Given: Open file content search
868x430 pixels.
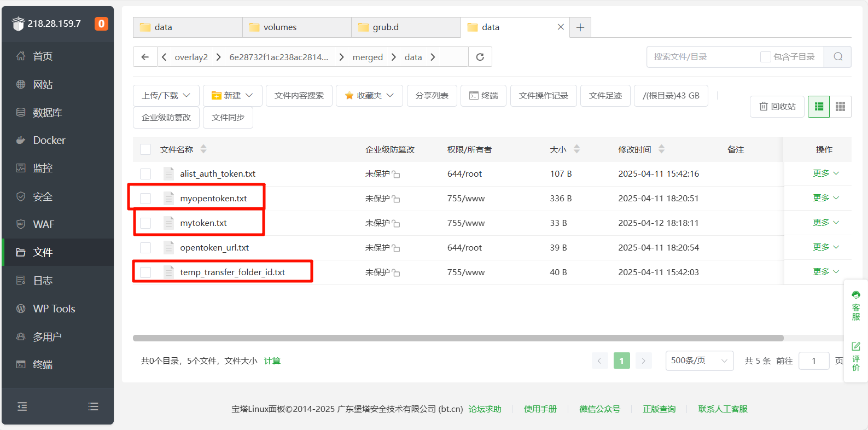Looking at the screenshot, I should point(299,96).
